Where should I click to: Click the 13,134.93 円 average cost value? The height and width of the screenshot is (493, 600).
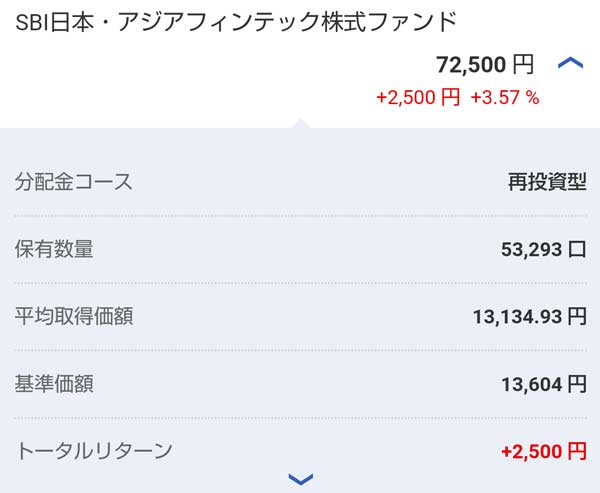pyautogui.click(x=529, y=317)
